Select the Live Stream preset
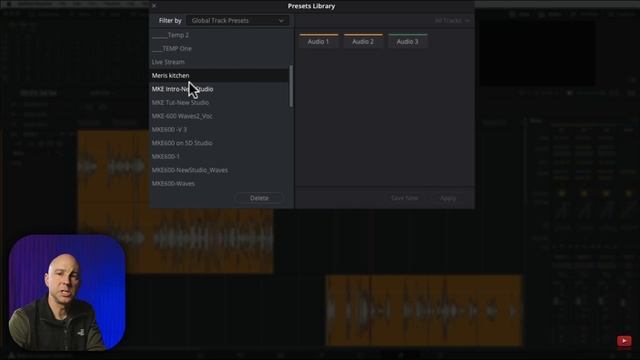Screen dimensions: 640x360 [x=220, y=62]
